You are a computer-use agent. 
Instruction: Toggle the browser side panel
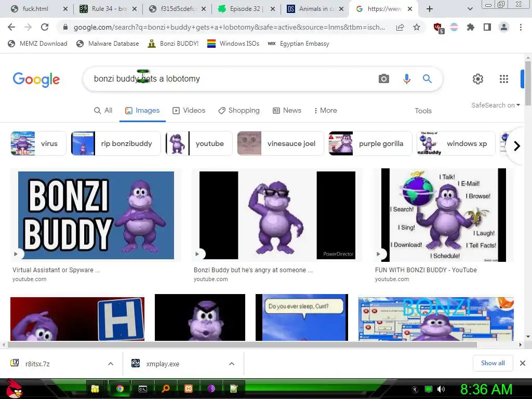[487, 27]
